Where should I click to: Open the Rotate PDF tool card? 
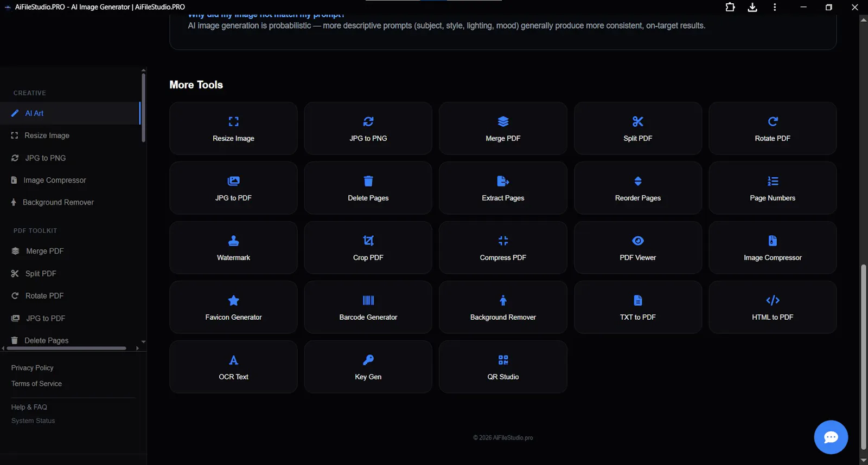point(773,128)
